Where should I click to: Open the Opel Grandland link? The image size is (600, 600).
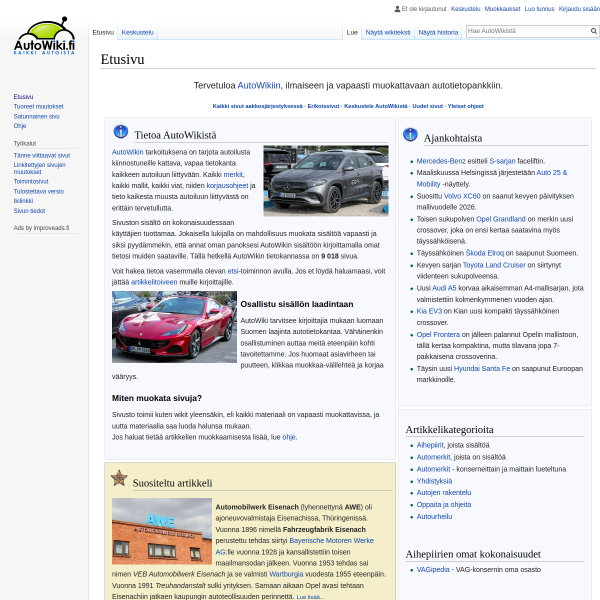501,219
